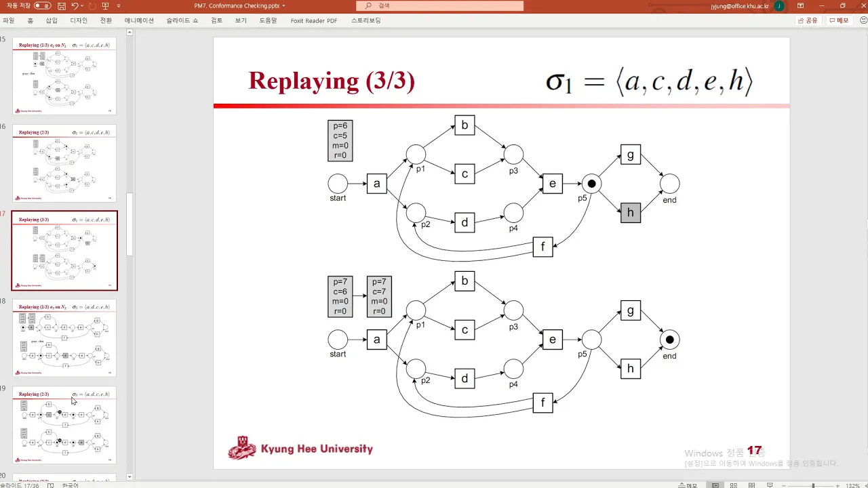Click the zoom slider
The image size is (868, 488).
(812, 485)
